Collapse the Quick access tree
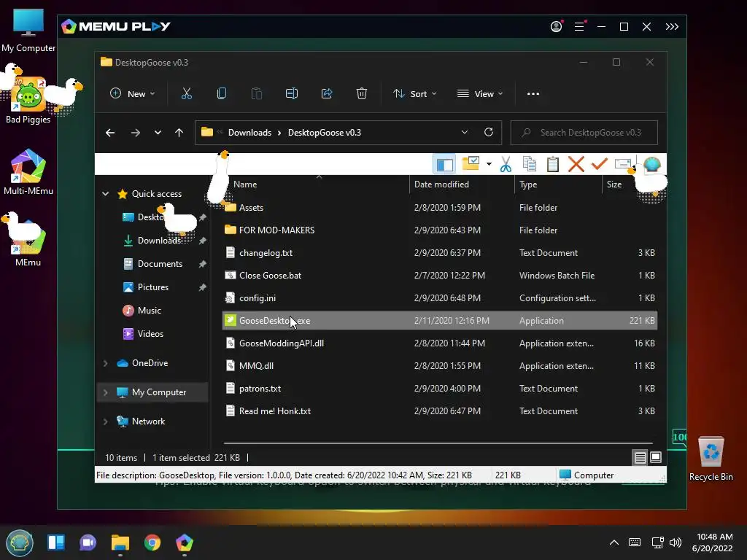747x560 pixels. [105, 194]
